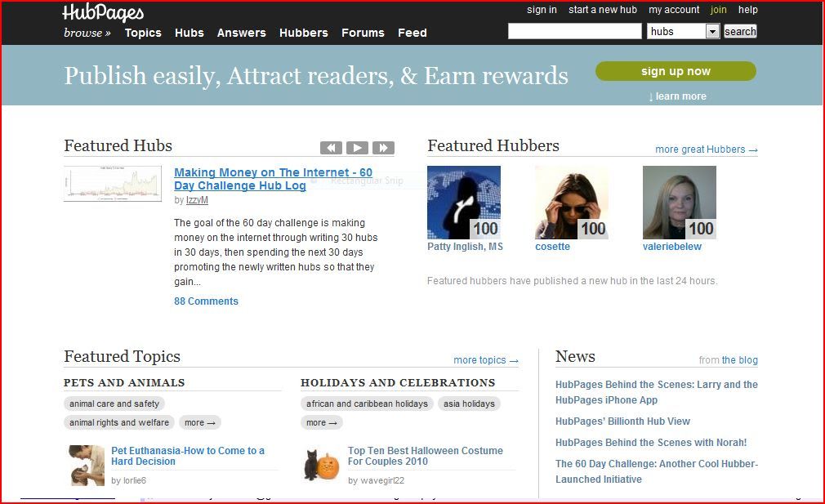Open Behind the Scenes with Norah news

click(651, 443)
